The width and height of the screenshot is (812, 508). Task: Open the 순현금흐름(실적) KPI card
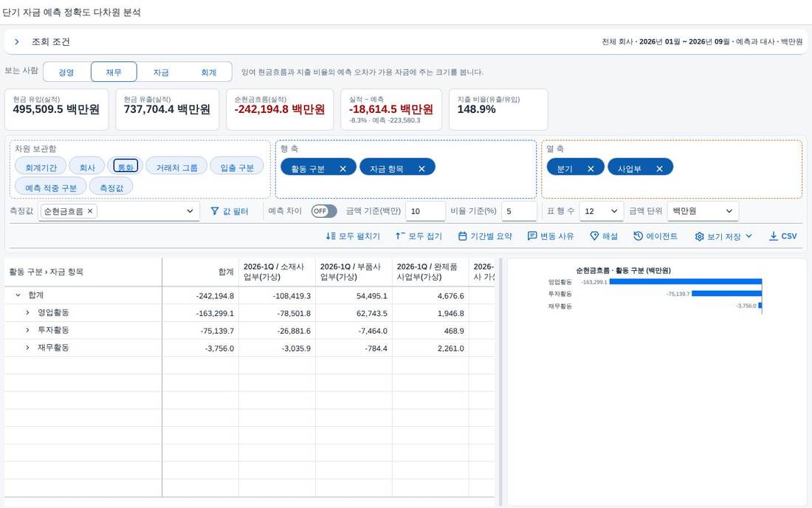click(x=280, y=109)
